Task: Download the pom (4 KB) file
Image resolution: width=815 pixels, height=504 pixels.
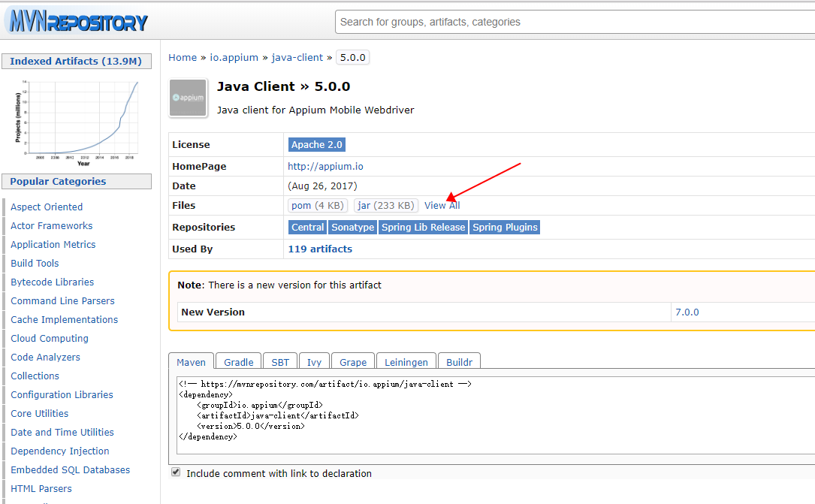Action: tap(318, 205)
